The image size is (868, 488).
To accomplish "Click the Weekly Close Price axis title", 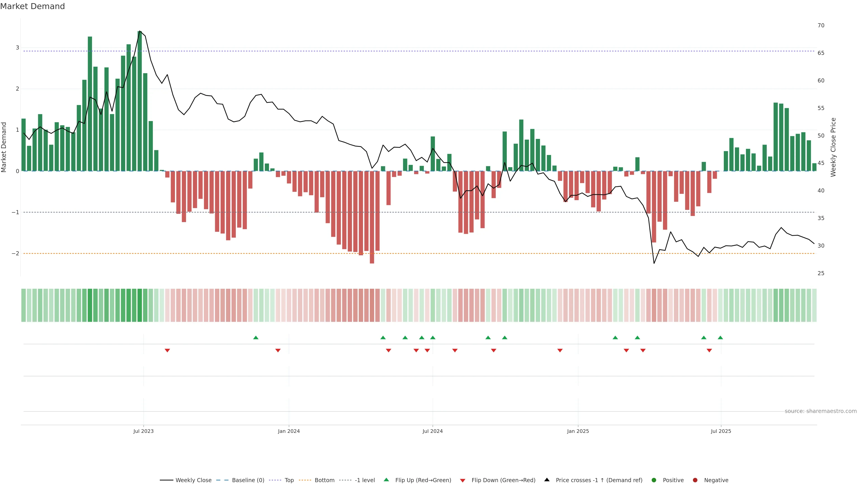I will point(833,147).
